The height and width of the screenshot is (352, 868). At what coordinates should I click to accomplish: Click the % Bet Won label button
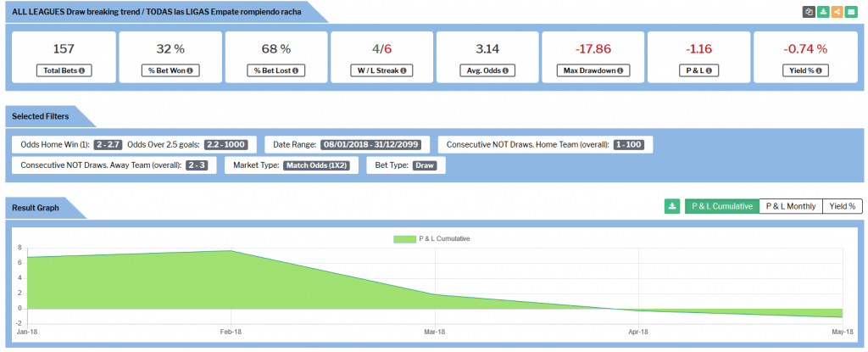click(170, 70)
